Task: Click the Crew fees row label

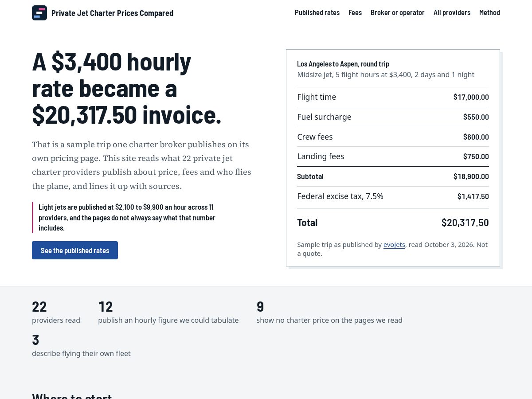Action: [x=315, y=137]
